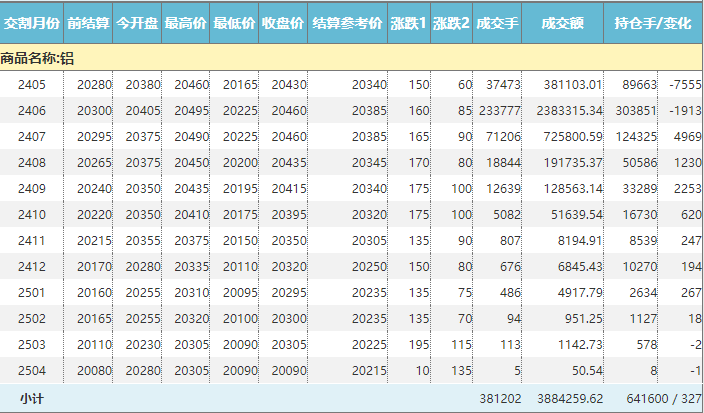Click the 涨跌1 column header
This screenshot has width=704, height=413.
pyautogui.click(x=408, y=22)
